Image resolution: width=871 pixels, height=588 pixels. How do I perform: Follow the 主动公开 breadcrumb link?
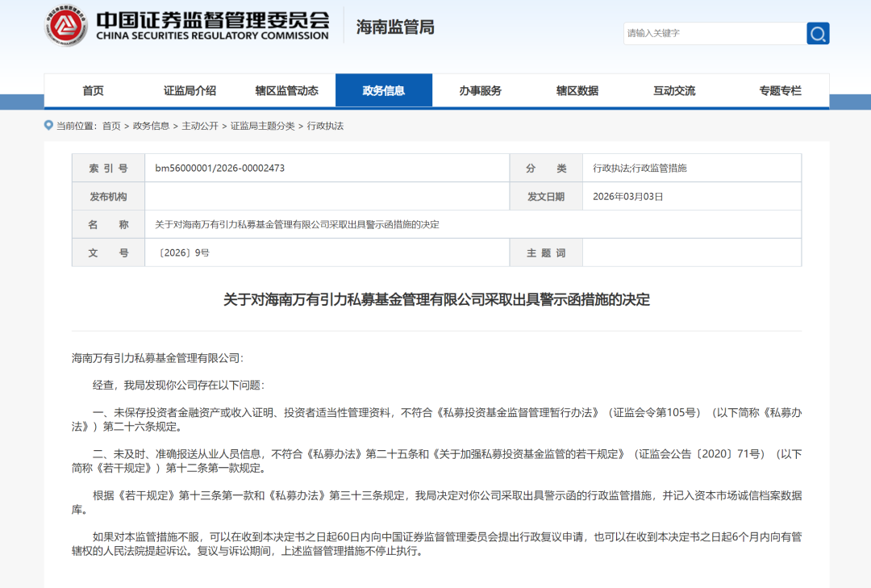pyautogui.click(x=200, y=126)
